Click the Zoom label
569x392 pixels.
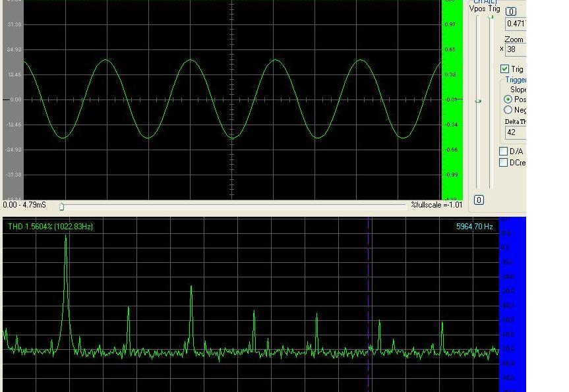coord(514,39)
